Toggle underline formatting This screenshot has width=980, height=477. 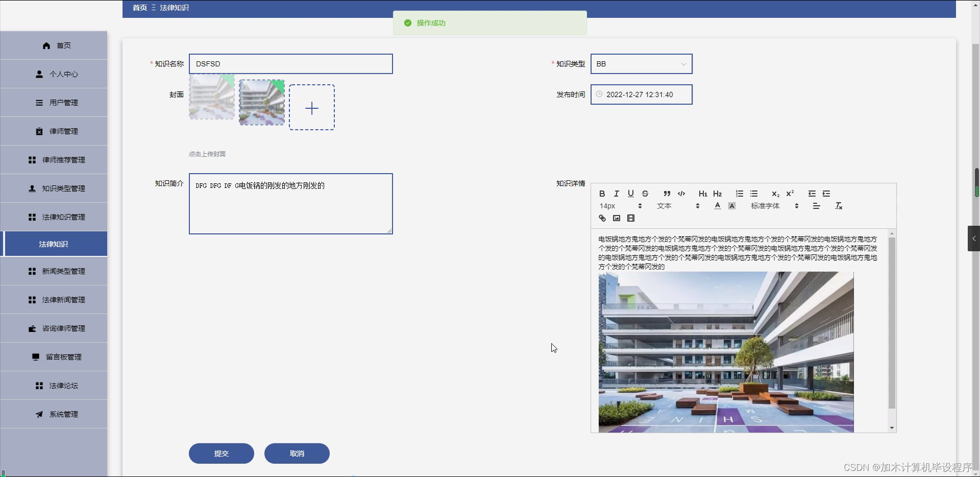630,194
